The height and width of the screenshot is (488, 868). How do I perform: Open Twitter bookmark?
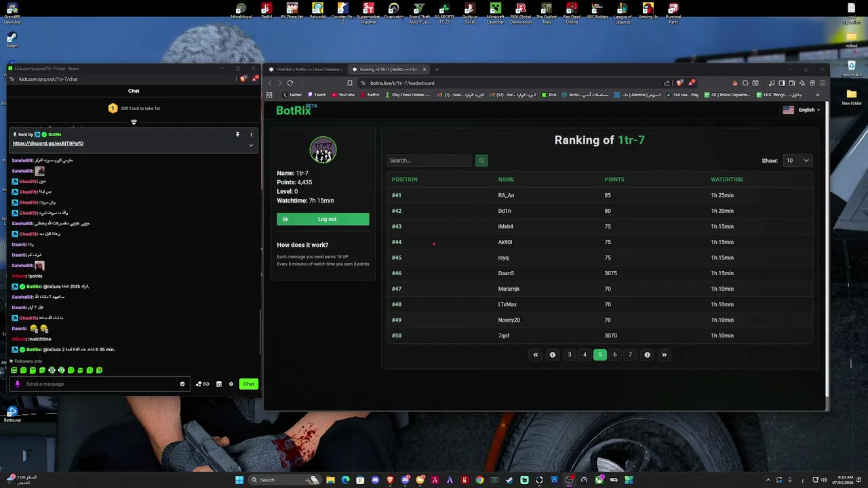[x=292, y=95]
